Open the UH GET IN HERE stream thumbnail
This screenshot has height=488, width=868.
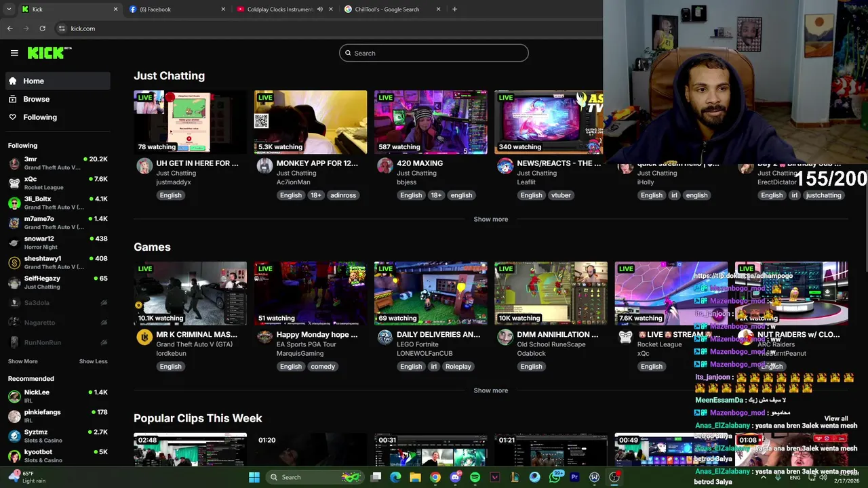tap(190, 122)
